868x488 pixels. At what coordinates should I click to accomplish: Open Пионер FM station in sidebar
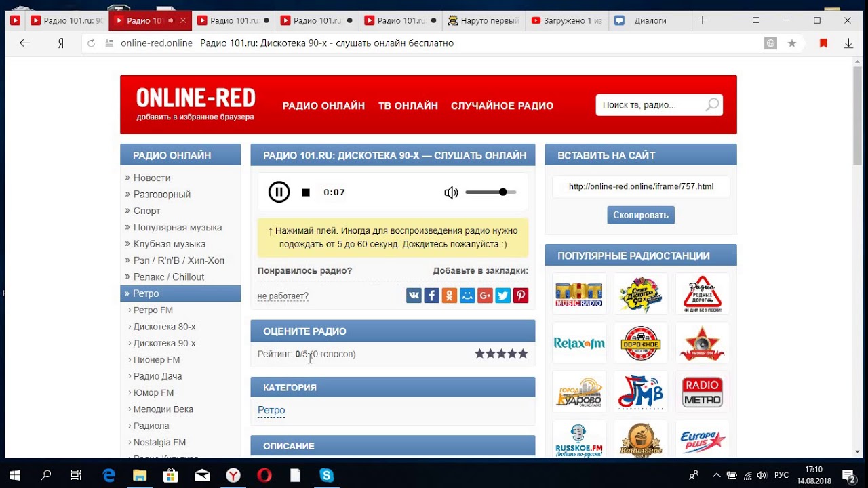(157, 360)
